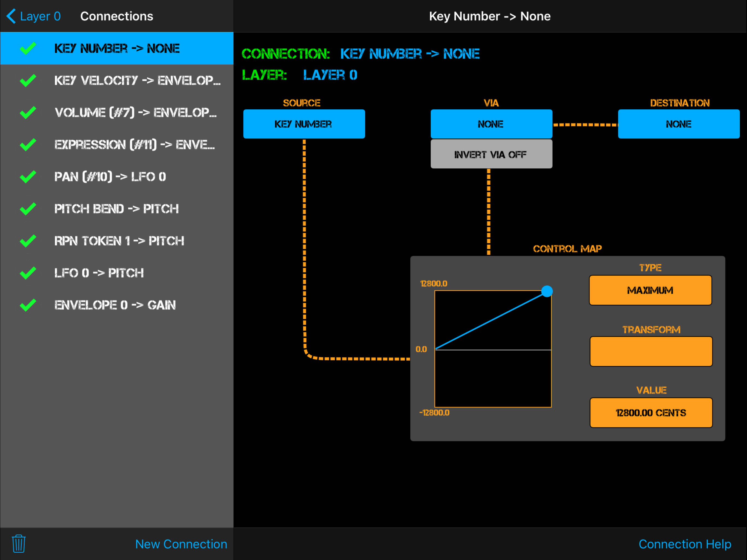Toggle checkmark beside LFO 0 -> Pitch

28,273
